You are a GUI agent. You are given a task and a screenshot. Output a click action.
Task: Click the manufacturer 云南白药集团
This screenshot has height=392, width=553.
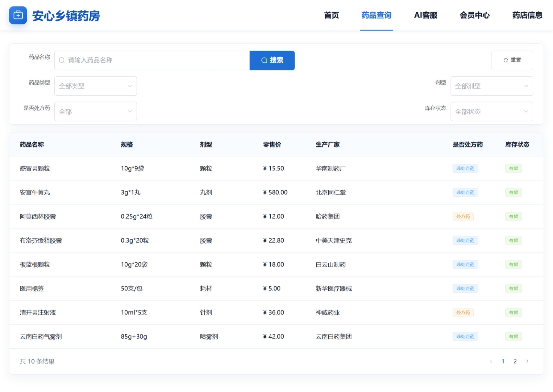(x=333, y=337)
